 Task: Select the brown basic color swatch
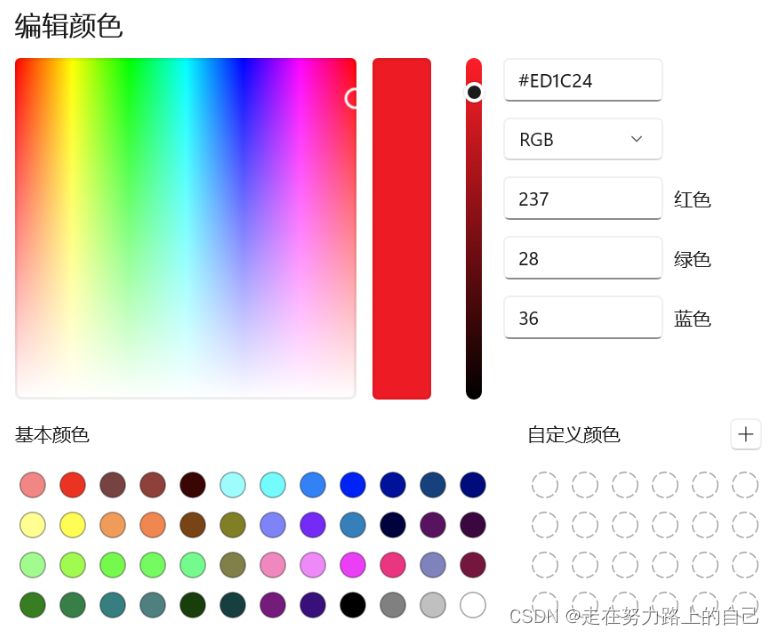click(x=193, y=524)
